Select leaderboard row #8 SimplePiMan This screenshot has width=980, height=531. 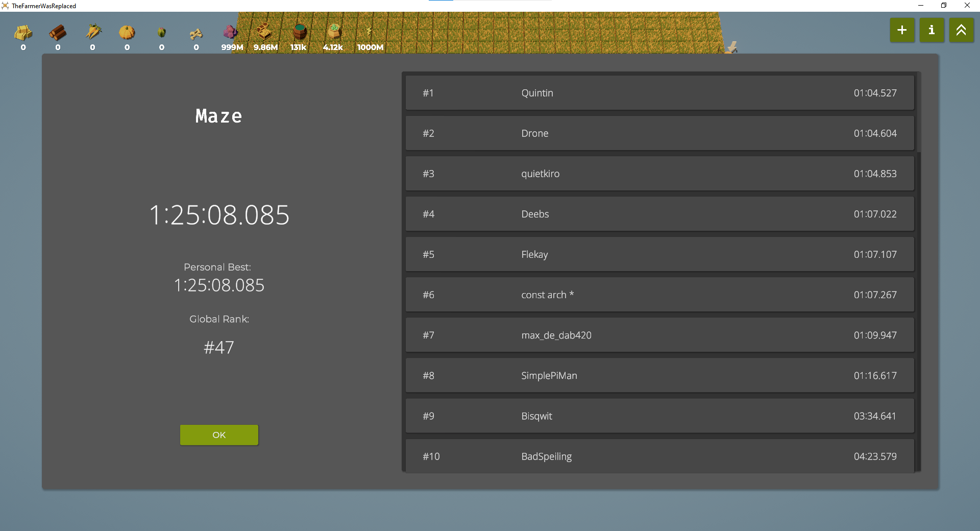point(659,375)
